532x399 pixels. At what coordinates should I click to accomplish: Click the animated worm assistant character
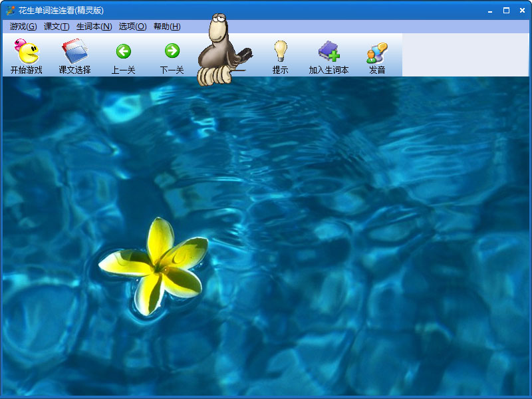pyautogui.click(x=223, y=51)
